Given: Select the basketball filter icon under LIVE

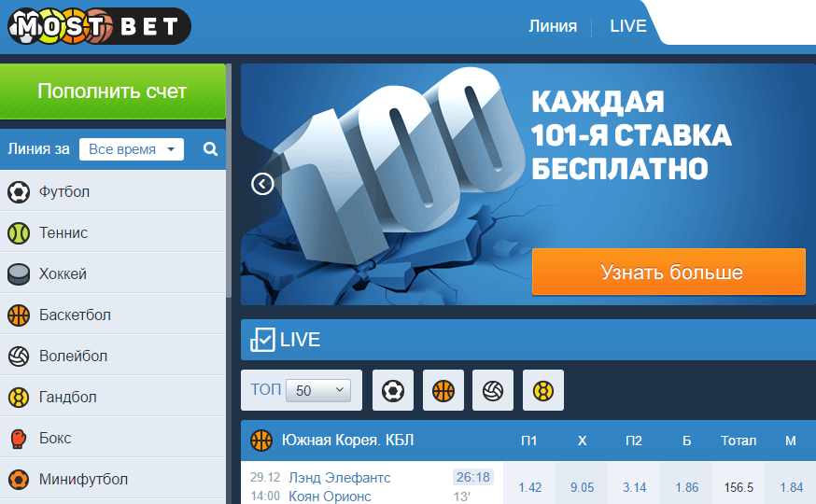Looking at the screenshot, I should click(x=443, y=390).
